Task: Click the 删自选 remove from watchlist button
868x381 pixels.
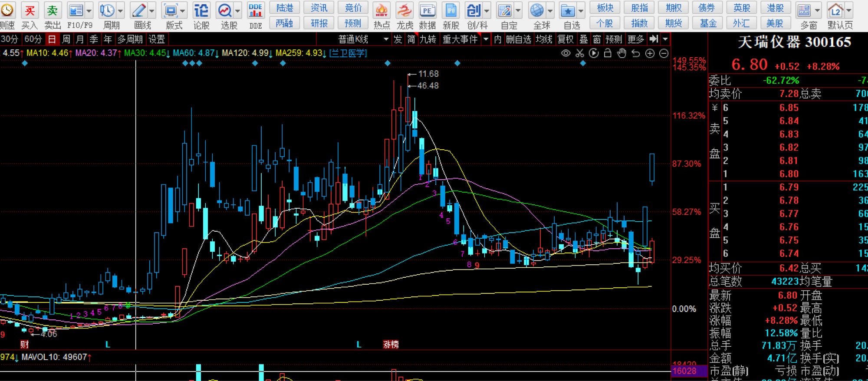Action: pos(519,39)
